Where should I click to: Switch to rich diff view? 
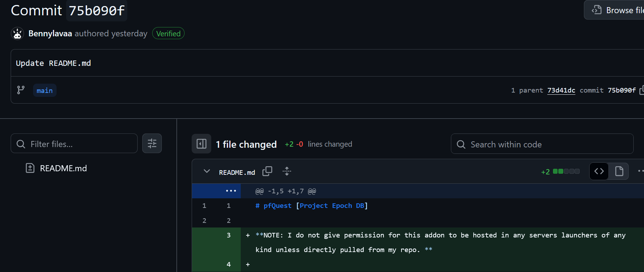click(x=619, y=171)
